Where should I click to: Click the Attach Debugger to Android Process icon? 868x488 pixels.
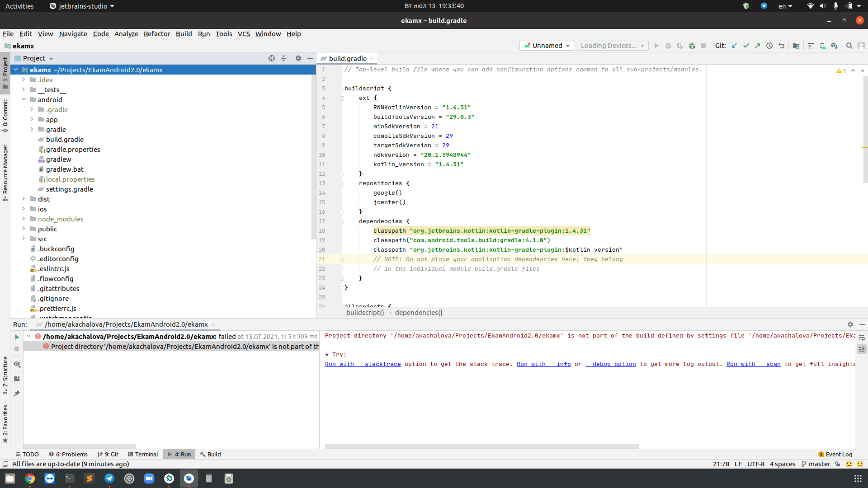(x=692, y=46)
